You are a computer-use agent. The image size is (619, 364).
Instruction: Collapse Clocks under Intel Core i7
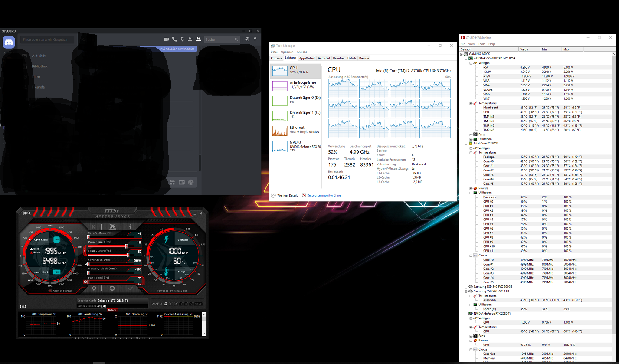472,256
